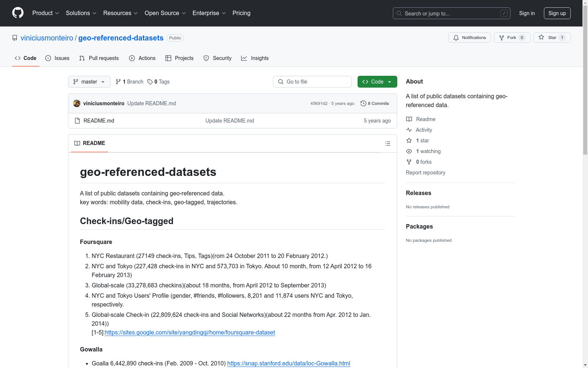Open geo-referenced-datasets repository title link

coord(121,38)
